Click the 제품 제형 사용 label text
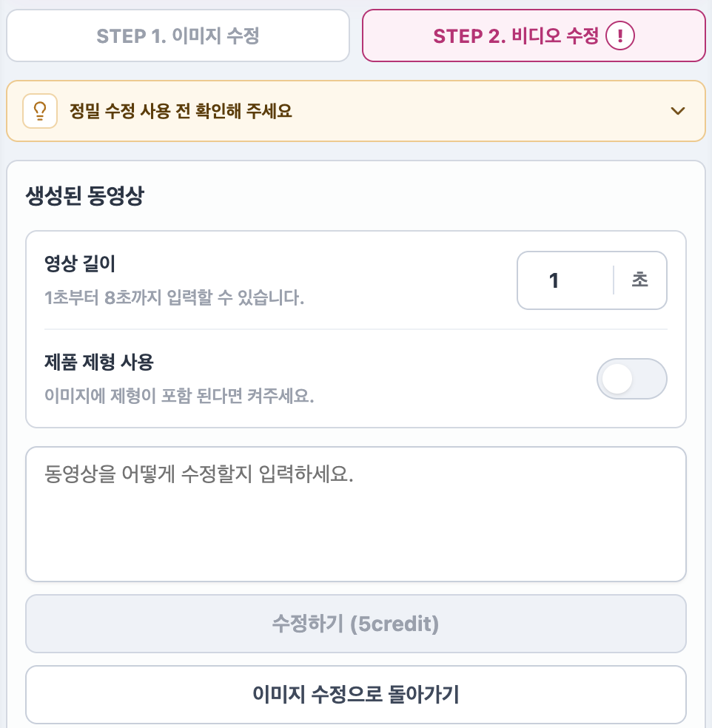The height and width of the screenshot is (728, 712). (x=99, y=362)
